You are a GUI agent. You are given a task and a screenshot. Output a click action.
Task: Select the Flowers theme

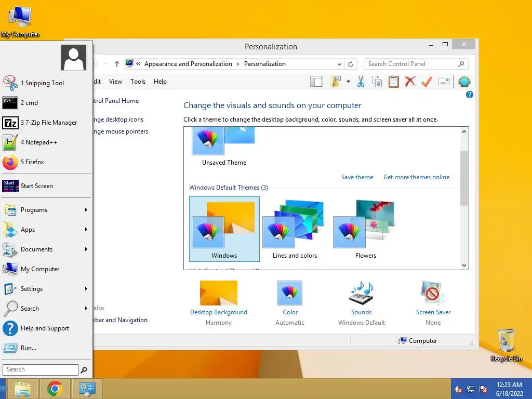coord(365,229)
